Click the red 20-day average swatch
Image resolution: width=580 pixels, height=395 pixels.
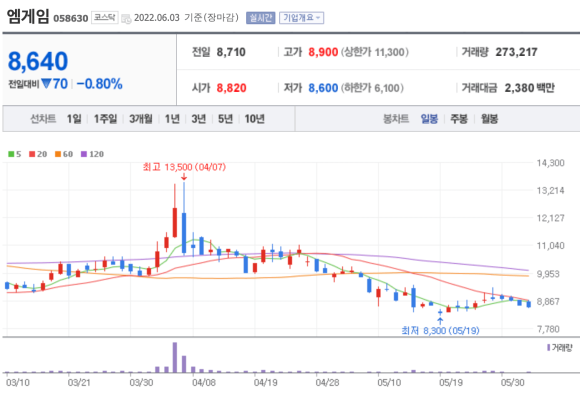(32, 154)
